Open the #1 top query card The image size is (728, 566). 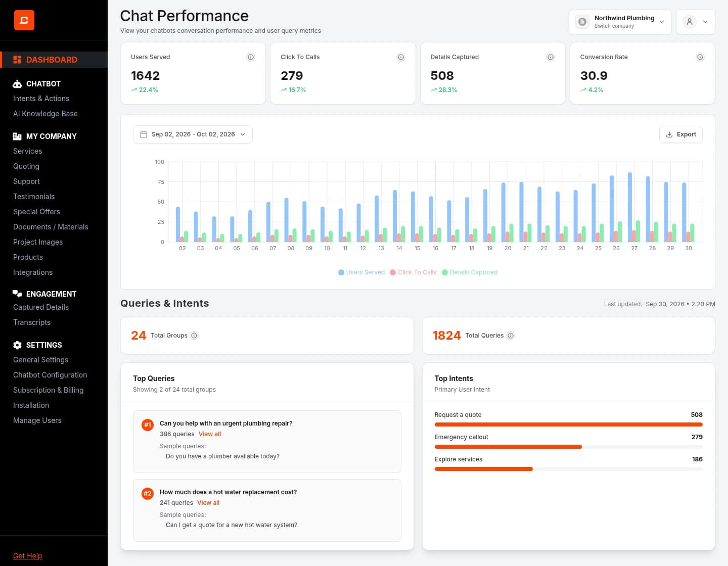(267, 442)
